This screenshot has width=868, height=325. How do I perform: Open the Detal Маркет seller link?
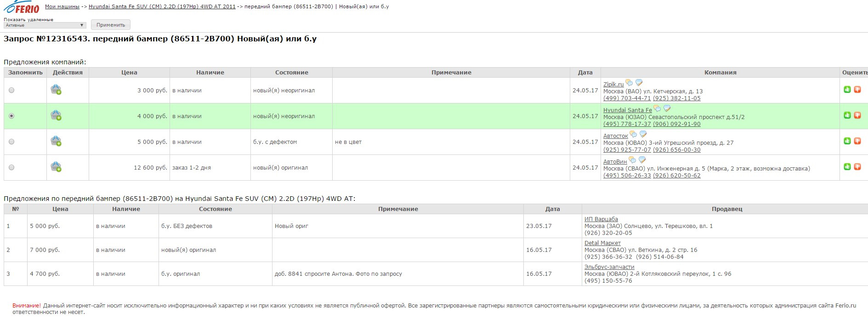click(x=602, y=243)
